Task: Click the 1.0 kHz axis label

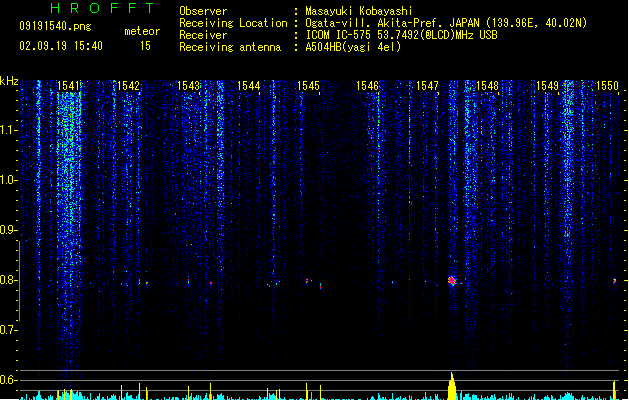Action: [8, 180]
